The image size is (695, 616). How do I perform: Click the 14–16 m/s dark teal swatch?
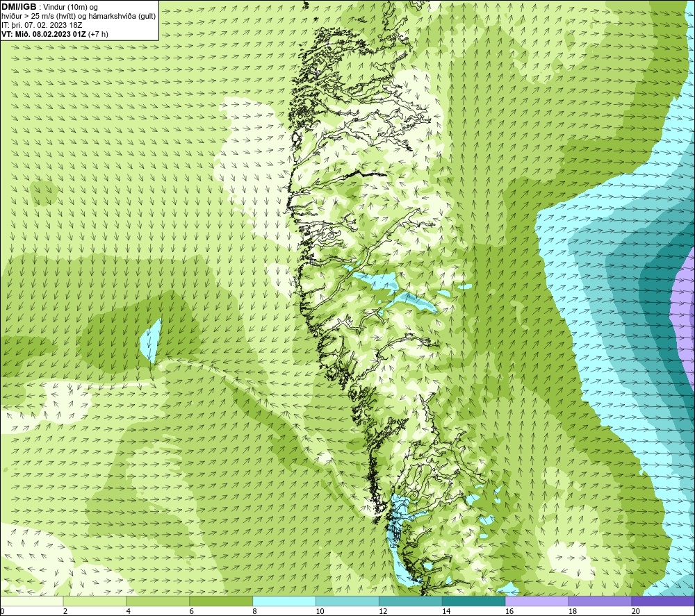click(473, 601)
